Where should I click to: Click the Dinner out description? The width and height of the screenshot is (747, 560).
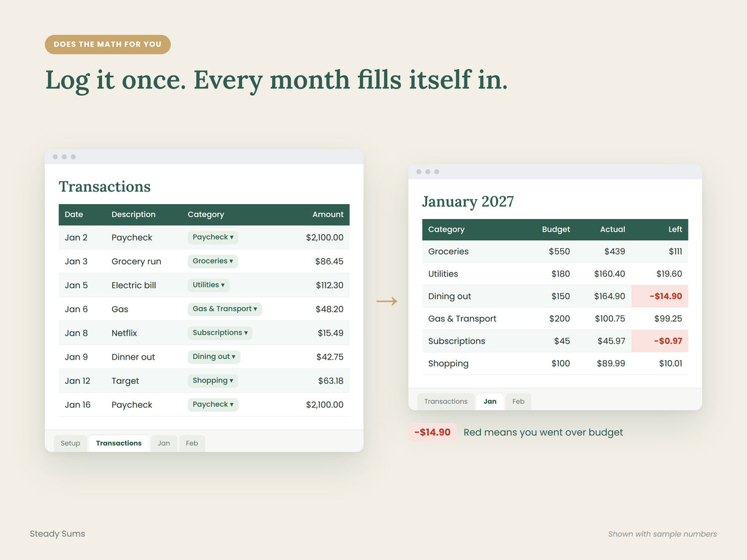coord(133,357)
